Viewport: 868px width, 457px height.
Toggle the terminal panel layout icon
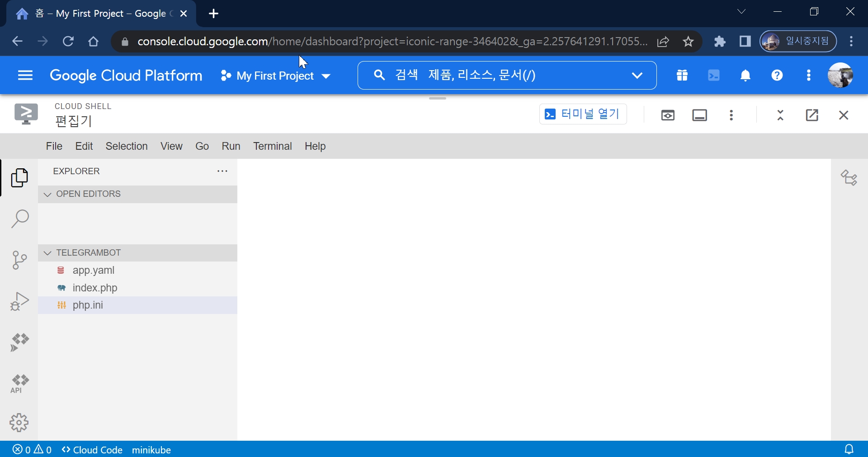(699, 115)
